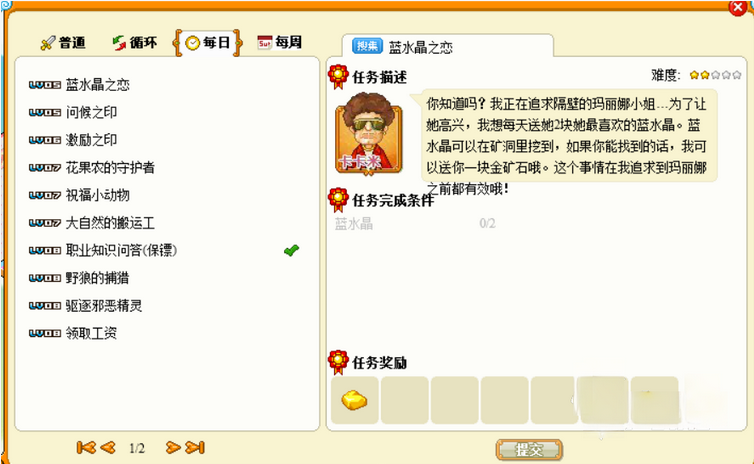The height and width of the screenshot is (464, 754).
Task: Select the 每日 daily quests tab
Action: [x=208, y=43]
